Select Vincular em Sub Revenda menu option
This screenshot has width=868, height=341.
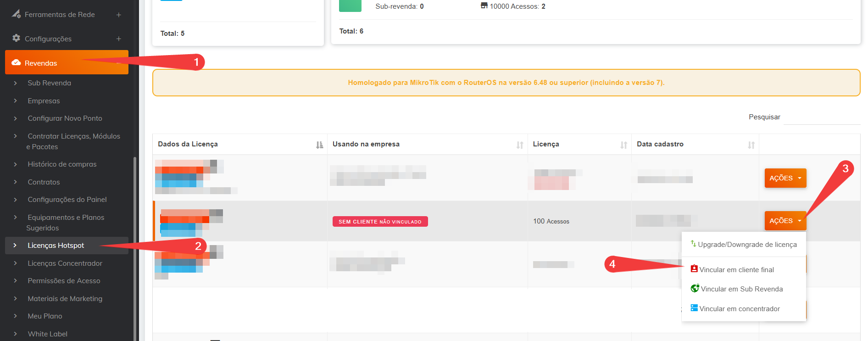[x=741, y=289]
